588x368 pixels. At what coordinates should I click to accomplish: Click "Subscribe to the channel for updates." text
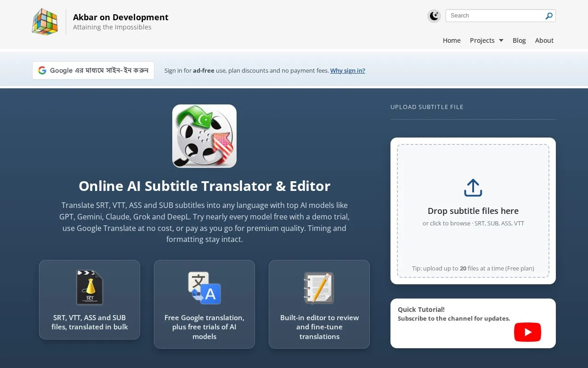454,318
